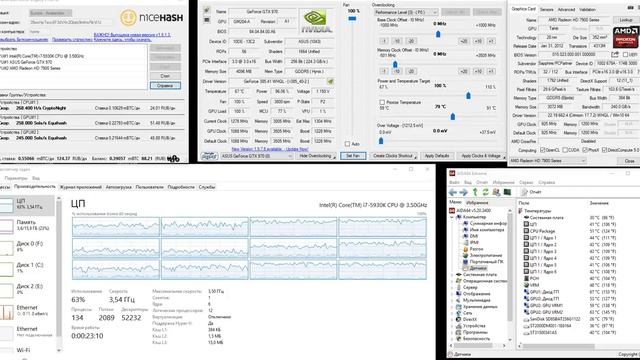640x360 pixels.
Task: Toggle Prioritize Temperature checkbox
Action: pos(382,102)
